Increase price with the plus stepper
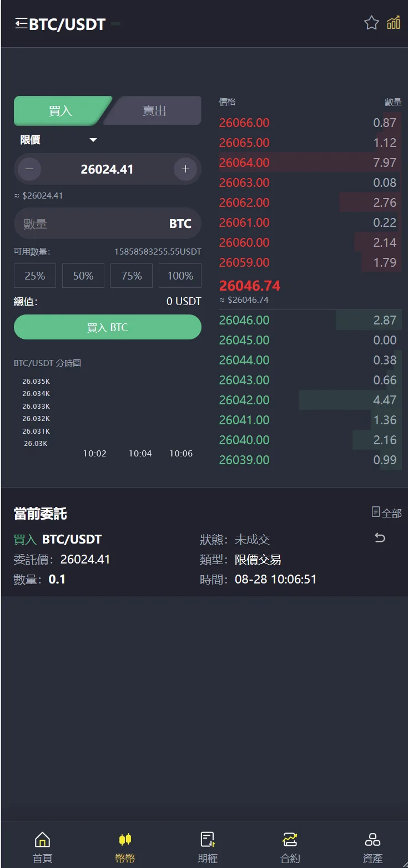Viewport: 408px width, 868px height. coord(185,169)
